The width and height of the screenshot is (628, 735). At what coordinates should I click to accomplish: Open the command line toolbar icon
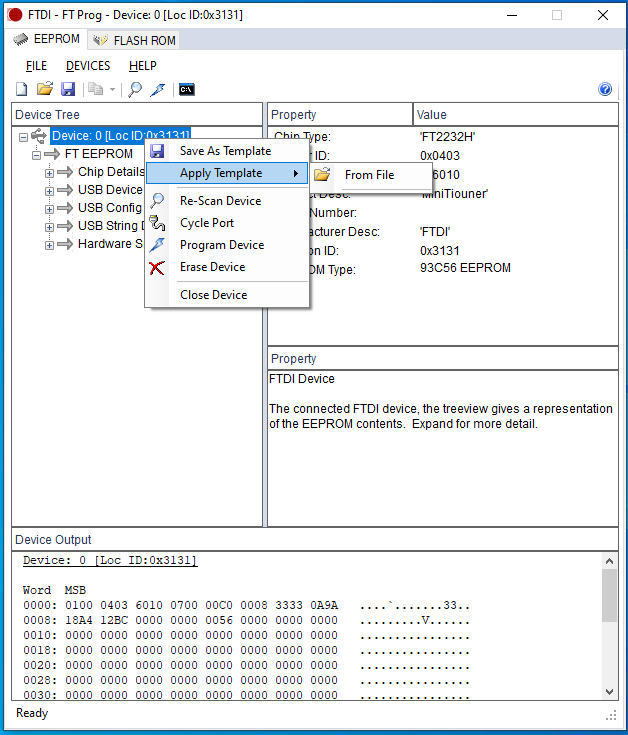pyautogui.click(x=187, y=89)
